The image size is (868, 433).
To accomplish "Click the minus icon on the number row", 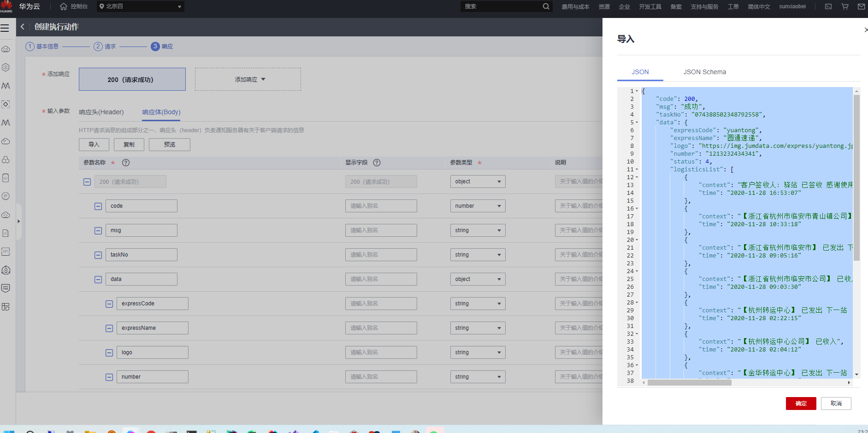I will click(109, 377).
